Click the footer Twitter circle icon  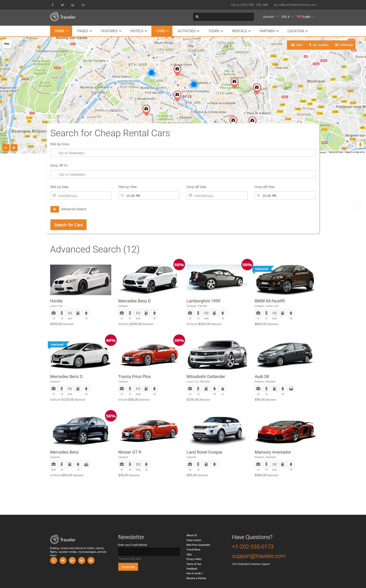click(63, 560)
